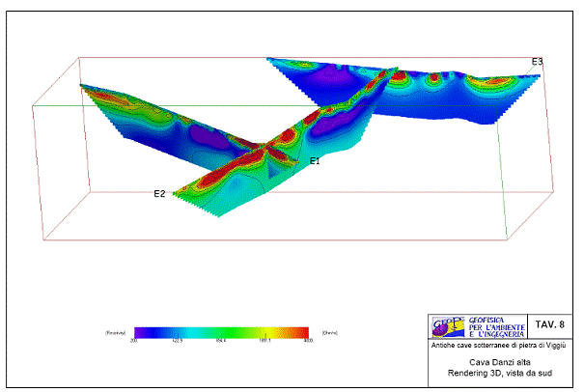Pick the purple end of resistivity color scale
Screen dimensions: 584x392
(x=141, y=331)
